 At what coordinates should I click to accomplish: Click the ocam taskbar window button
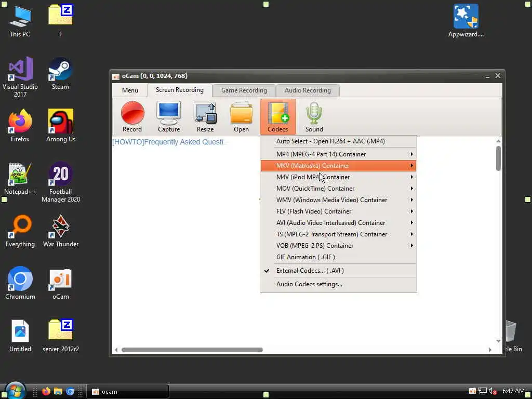coord(128,392)
